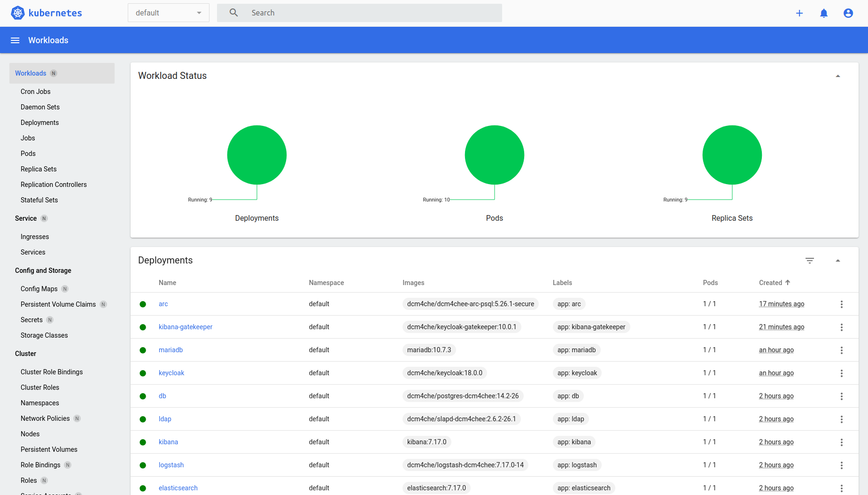This screenshot has height=495, width=868.
Task: Click the Created column sort arrow
Action: click(788, 282)
